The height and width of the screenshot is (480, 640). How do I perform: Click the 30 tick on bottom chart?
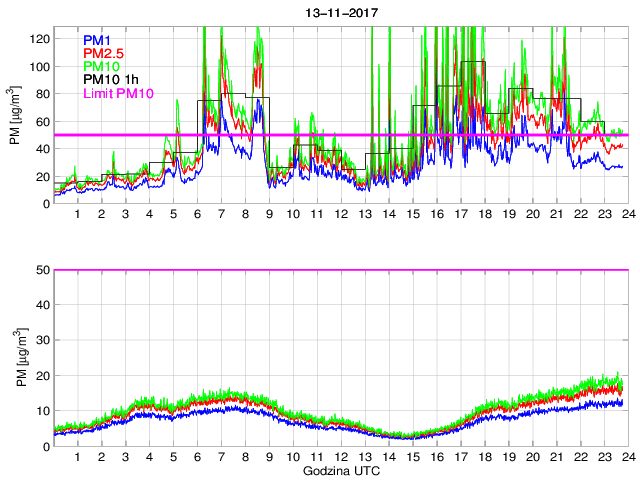coord(43,340)
